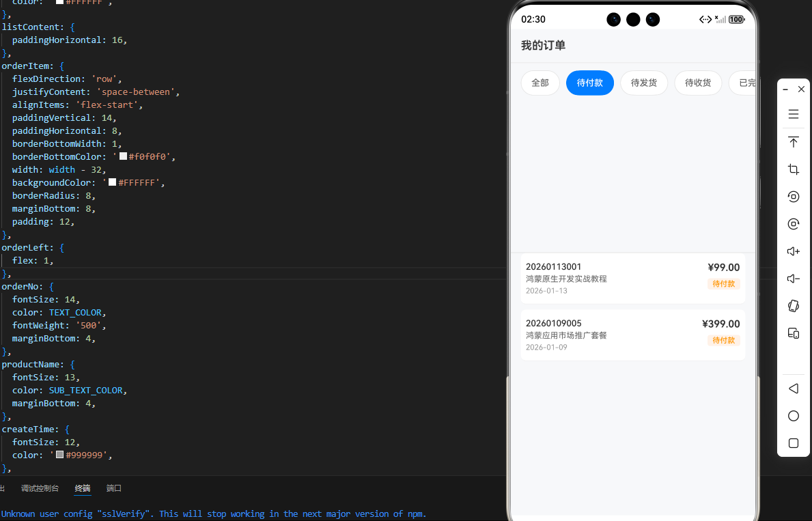The height and width of the screenshot is (521, 812).
Task: Click the 'flex-start' value in code
Action: pos(107,104)
